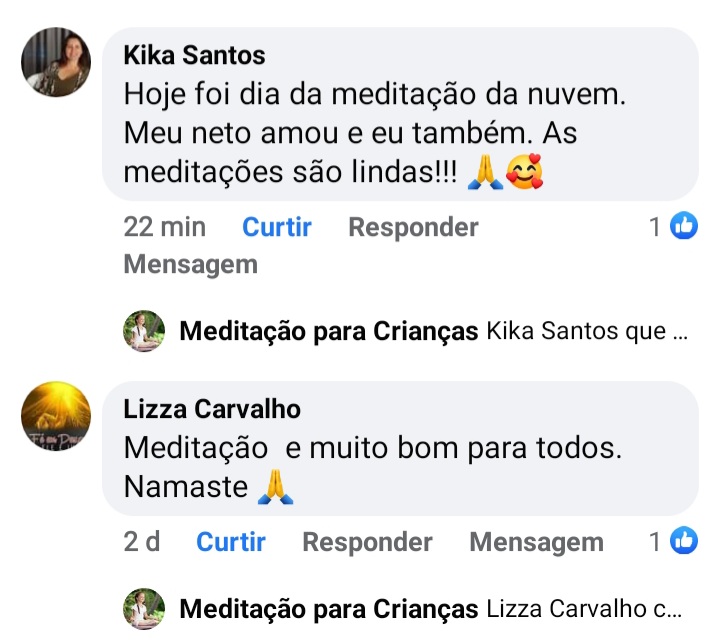Expand page reply to Lizza Carvalho
720x644 pixels.
pos(431,609)
